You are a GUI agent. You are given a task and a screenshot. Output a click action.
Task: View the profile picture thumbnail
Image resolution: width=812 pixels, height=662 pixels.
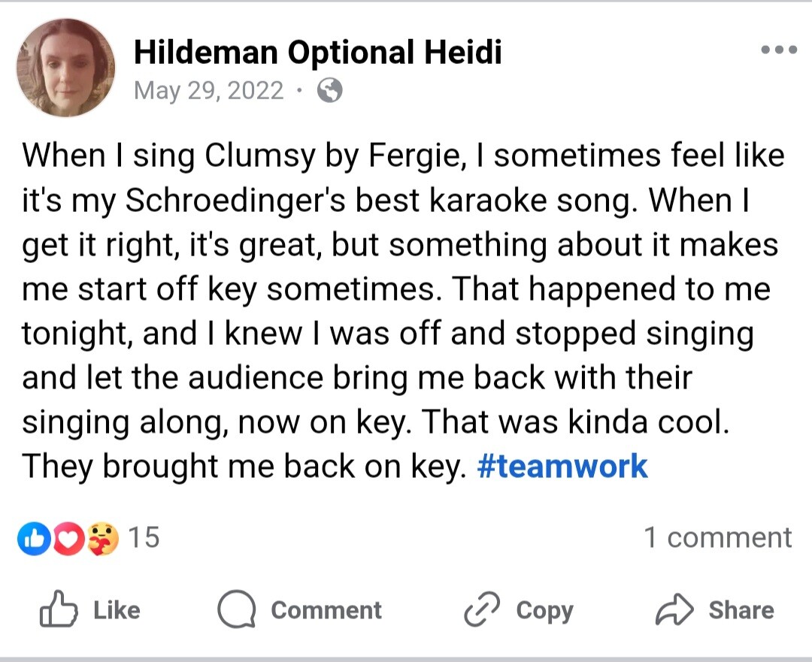pos(65,68)
